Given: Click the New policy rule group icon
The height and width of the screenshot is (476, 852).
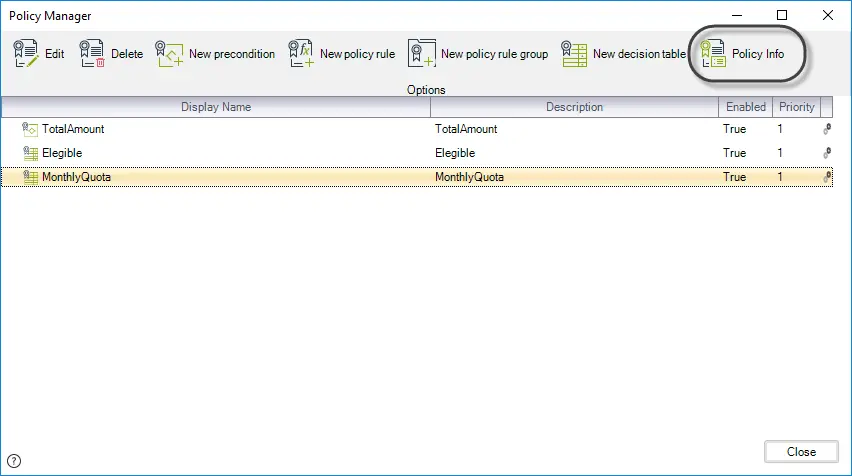Looking at the screenshot, I should point(422,53).
